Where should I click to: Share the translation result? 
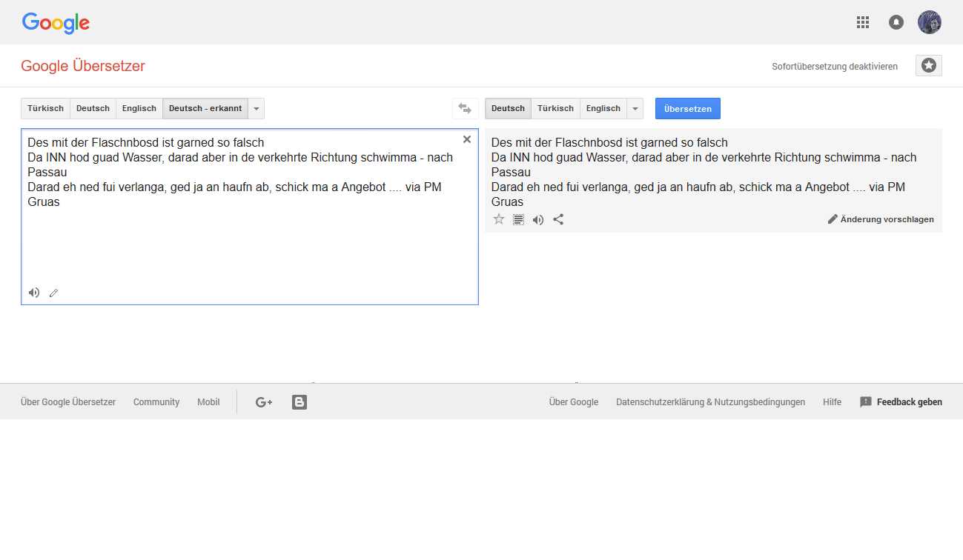tap(558, 219)
